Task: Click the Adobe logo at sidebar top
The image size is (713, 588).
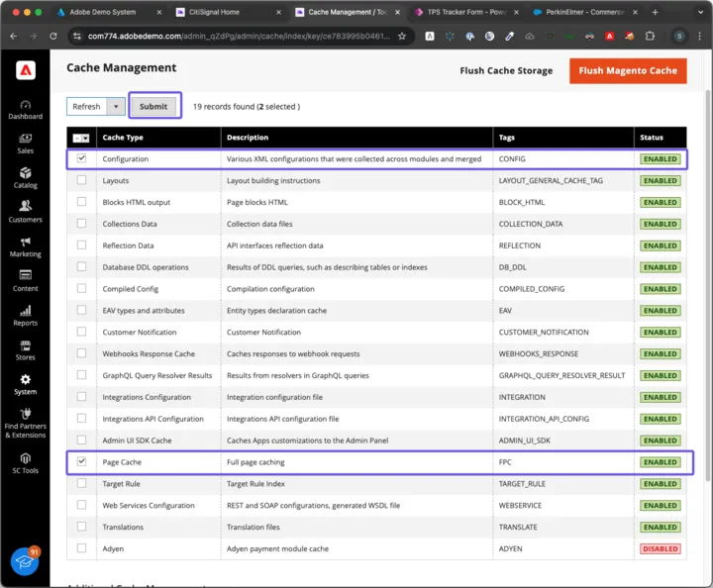Action: click(26, 70)
